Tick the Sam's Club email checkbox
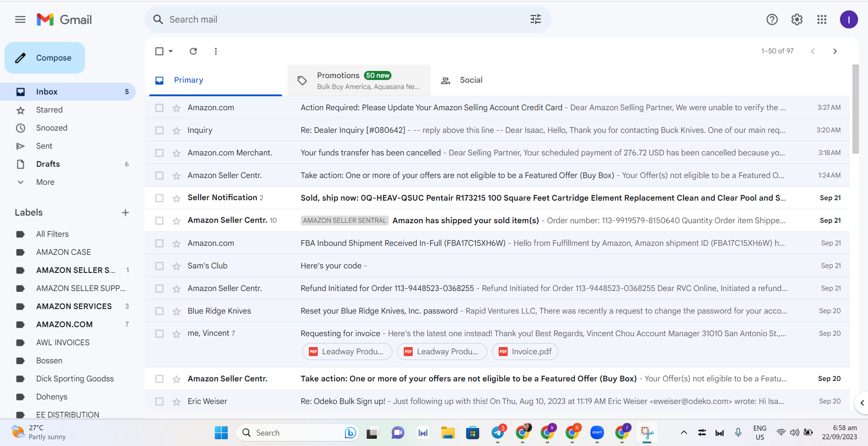Screen dimensions: 868x446 159,266
